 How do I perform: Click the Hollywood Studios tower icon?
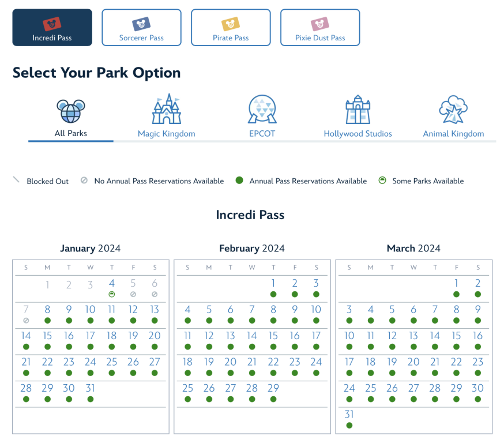click(358, 109)
